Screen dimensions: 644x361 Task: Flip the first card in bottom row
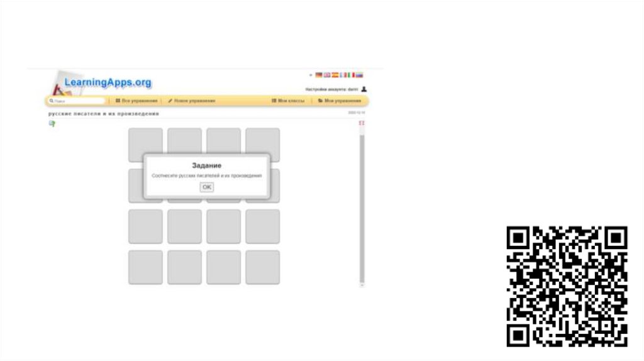[145, 267]
